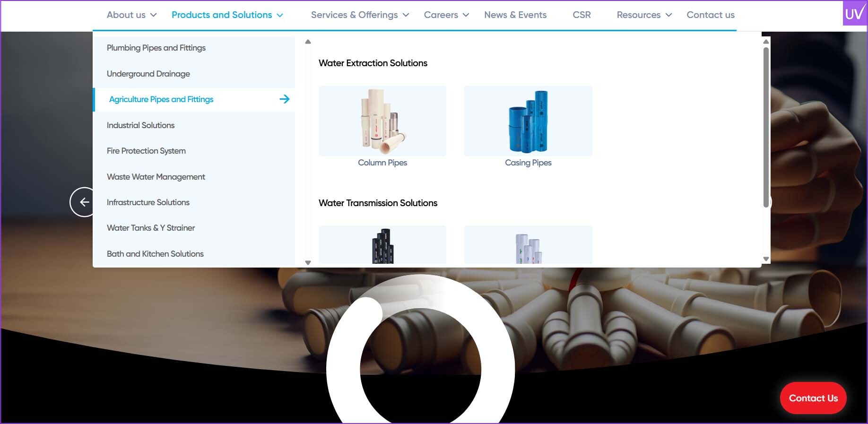Expand the Careers dropdown chevron
The width and height of the screenshot is (868, 424).
click(x=466, y=15)
